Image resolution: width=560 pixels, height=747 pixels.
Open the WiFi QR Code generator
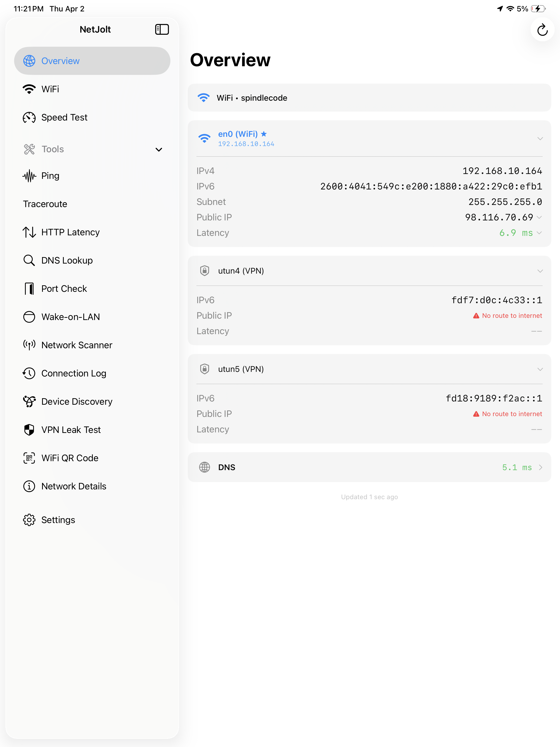[69, 458]
